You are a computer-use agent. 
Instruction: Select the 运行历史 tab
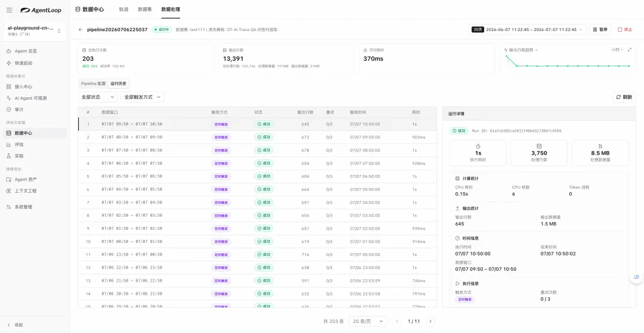pyautogui.click(x=118, y=84)
